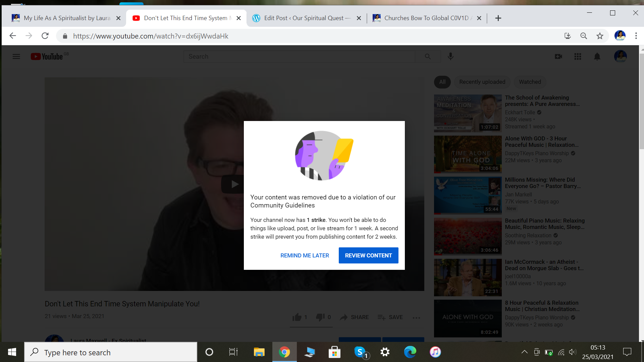
Task: Open the Ian McCormack video thumbnail
Action: [468, 278]
